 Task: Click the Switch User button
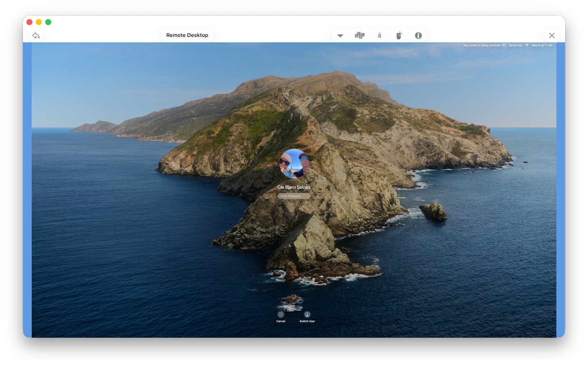pos(307,317)
